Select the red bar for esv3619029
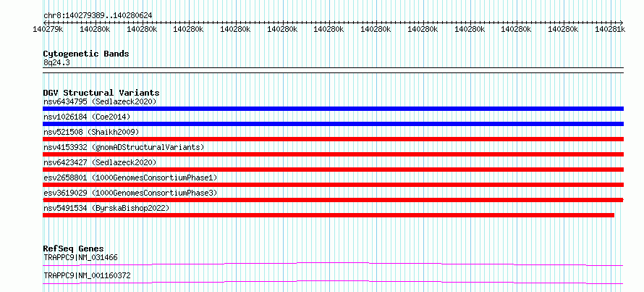 (333, 200)
